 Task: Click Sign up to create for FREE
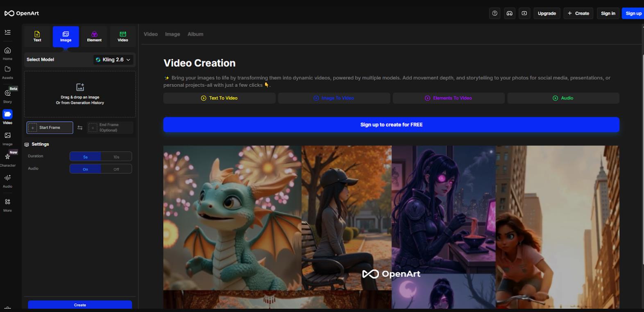(391, 125)
